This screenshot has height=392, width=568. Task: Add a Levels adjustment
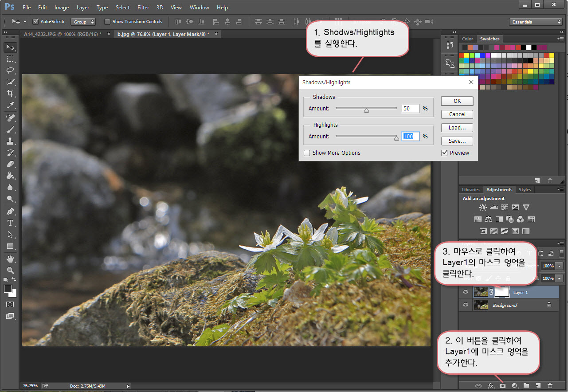point(494,208)
